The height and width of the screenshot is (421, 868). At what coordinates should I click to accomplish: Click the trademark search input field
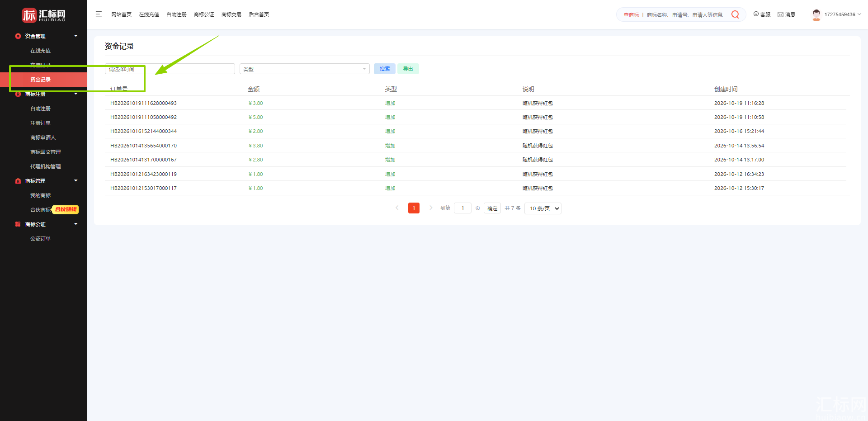tap(685, 15)
